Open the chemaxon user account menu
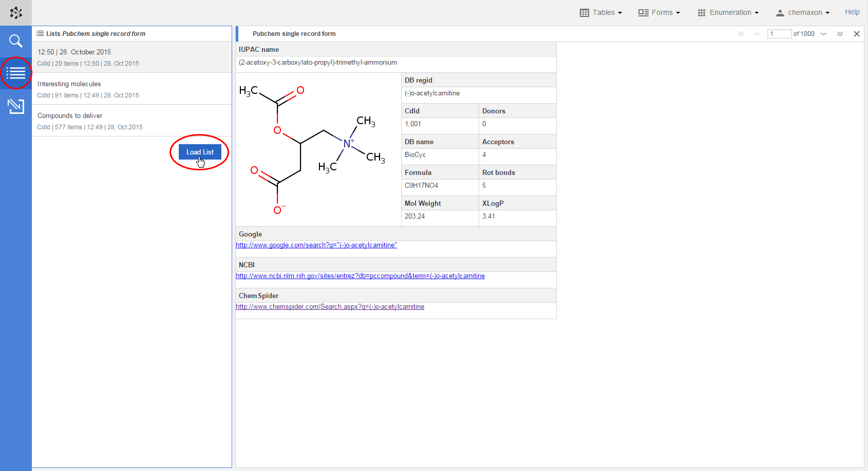Image resolution: width=868 pixels, height=471 pixels. 803,13
